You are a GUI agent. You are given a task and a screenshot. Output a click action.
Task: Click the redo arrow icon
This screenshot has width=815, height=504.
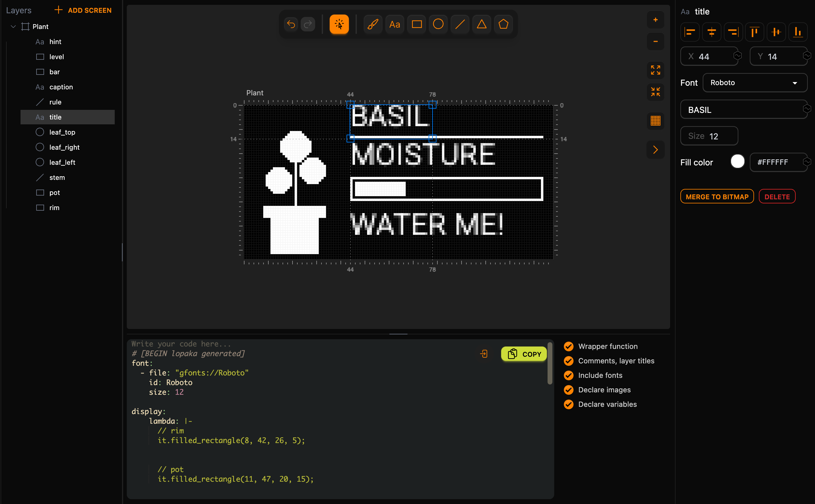pyautogui.click(x=308, y=24)
